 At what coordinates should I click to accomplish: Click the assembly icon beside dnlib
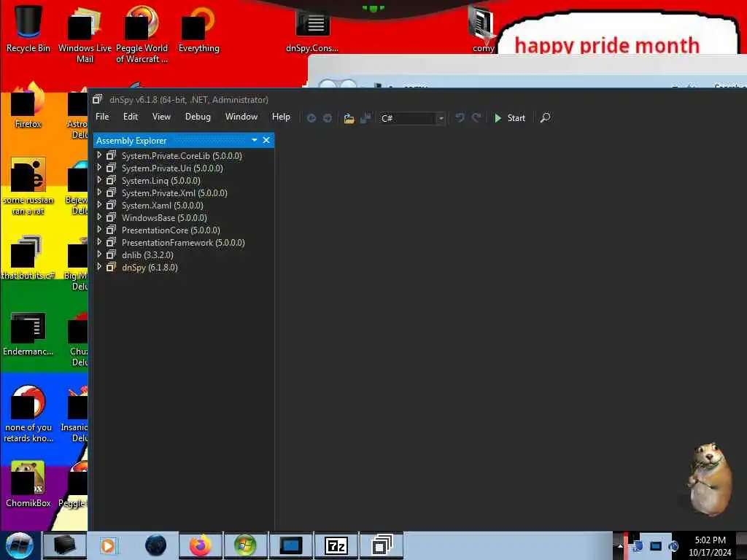point(111,254)
